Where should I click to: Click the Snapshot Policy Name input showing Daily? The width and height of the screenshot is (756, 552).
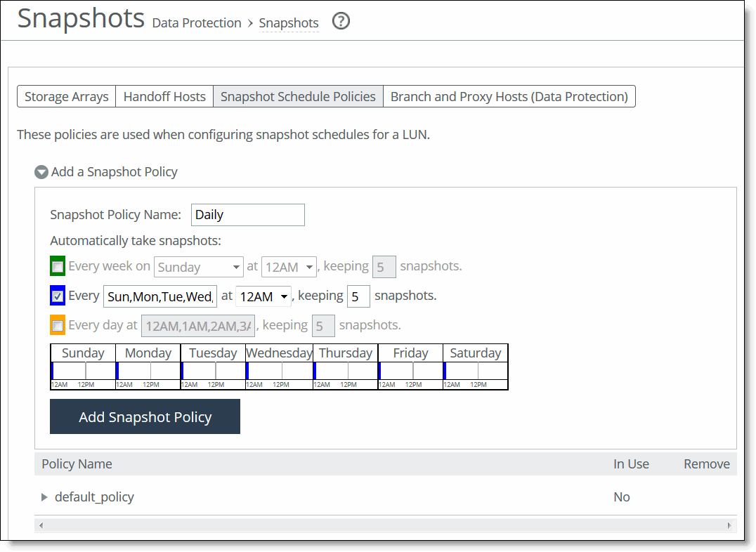coord(247,215)
